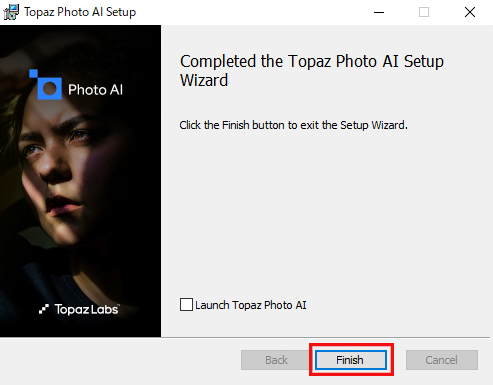Click the installer icon in the title bar
This screenshot has width=493, height=385.
(x=11, y=12)
